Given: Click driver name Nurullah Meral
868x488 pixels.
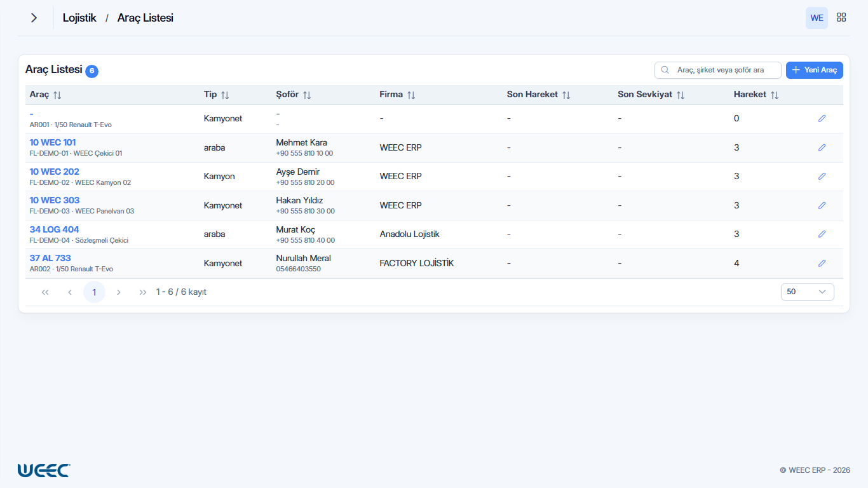Looking at the screenshot, I should (304, 258).
